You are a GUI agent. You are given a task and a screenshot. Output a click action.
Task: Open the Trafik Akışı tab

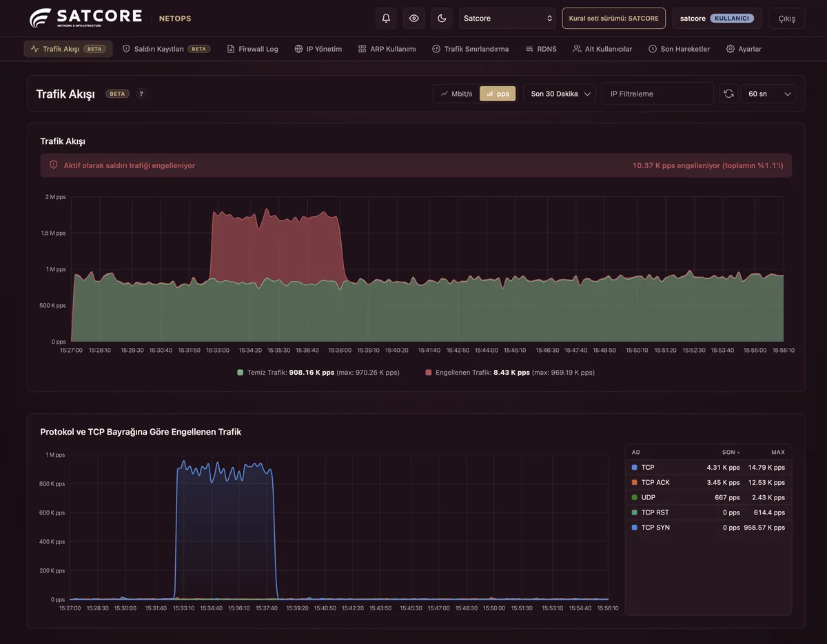pos(68,49)
